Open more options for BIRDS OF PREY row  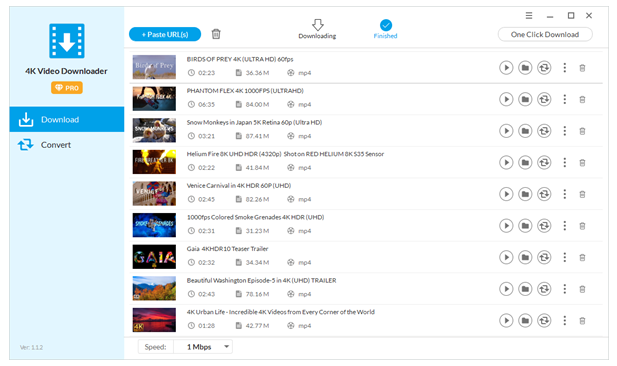565,68
